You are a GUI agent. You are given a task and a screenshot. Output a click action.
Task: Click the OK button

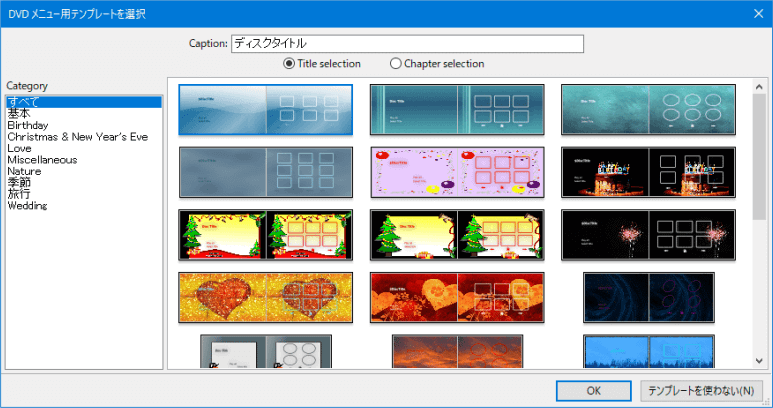(x=594, y=390)
